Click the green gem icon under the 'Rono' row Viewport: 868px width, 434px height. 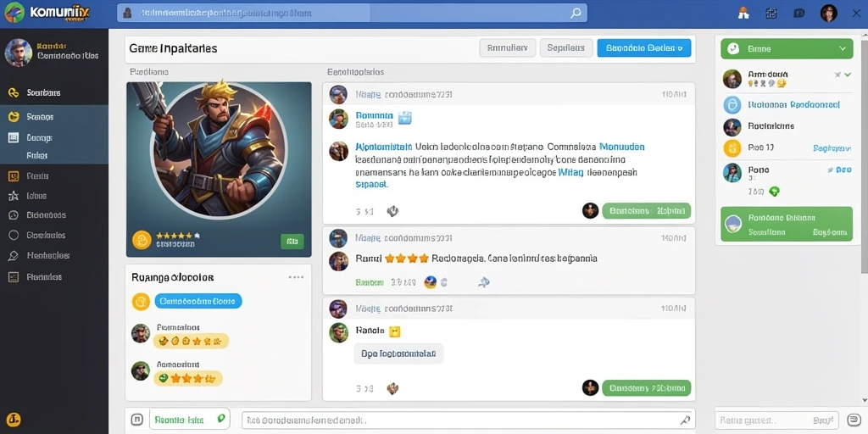coord(774,192)
